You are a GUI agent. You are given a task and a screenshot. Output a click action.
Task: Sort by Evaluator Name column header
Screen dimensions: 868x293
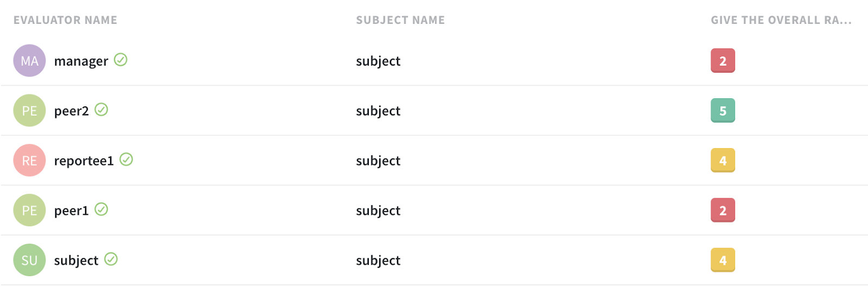[x=65, y=20]
